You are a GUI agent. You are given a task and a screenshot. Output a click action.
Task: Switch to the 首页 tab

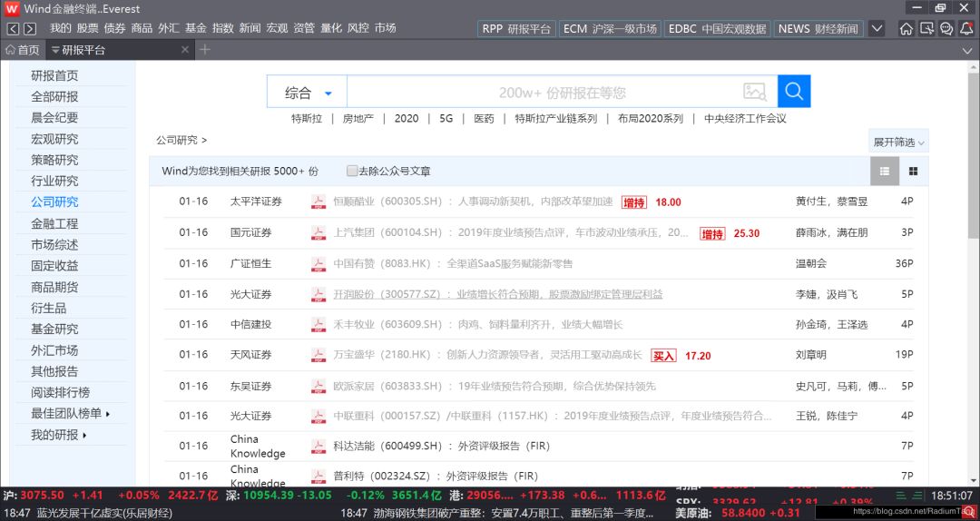[23, 50]
